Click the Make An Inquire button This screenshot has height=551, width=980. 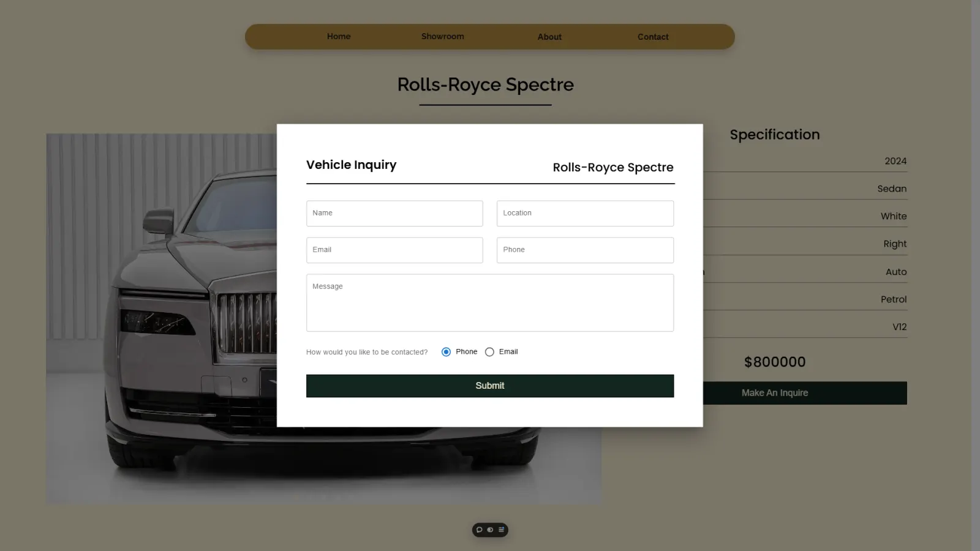(805, 393)
